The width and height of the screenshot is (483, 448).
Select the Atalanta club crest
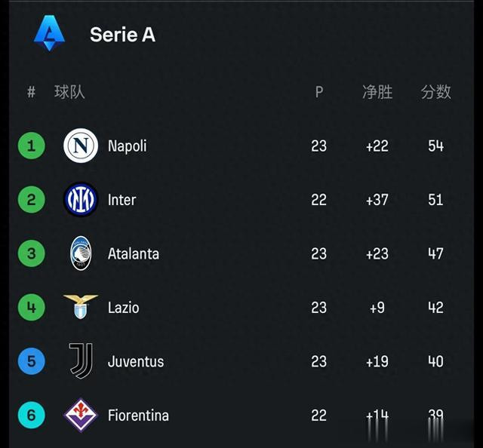(81, 253)
